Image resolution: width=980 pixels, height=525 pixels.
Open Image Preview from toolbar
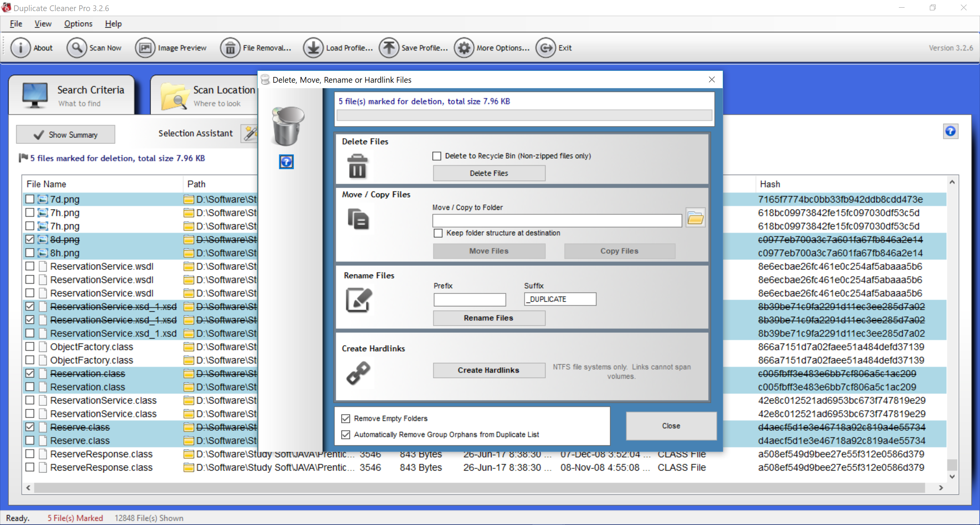click(145, 48)
